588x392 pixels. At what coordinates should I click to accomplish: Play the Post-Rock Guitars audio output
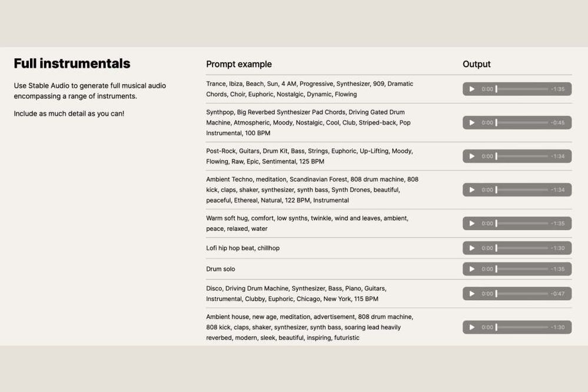(x=471, y=156)
